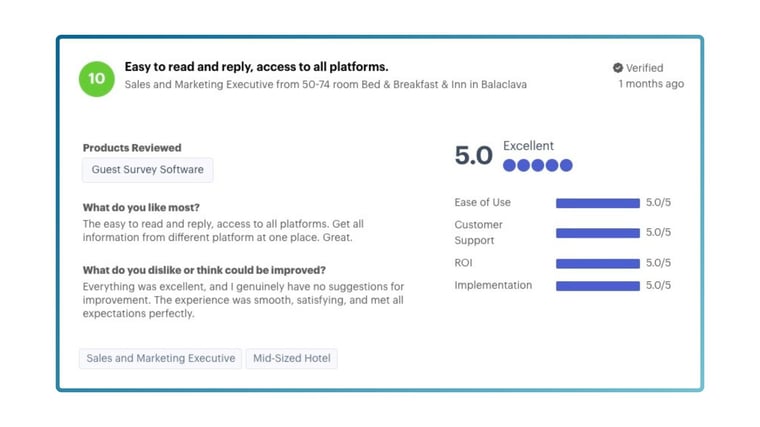Click the Mid-Sized Hotel tag

coord(292,358)
